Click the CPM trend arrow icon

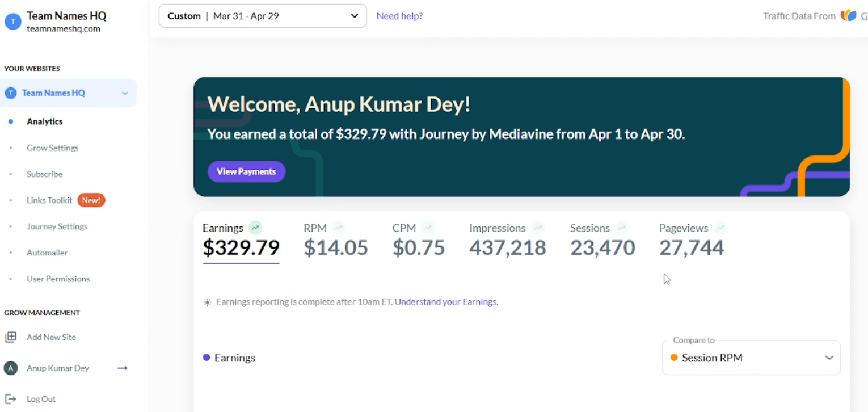click(x=428, y=228)
